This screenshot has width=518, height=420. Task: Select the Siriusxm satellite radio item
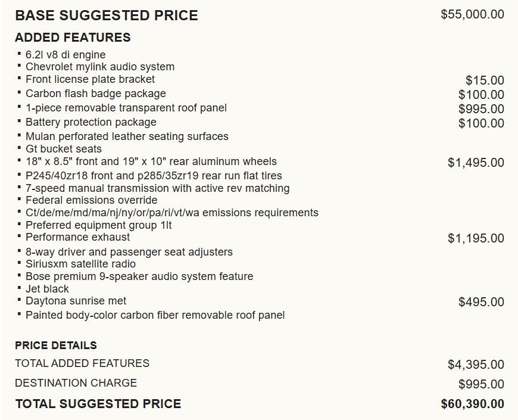(80, 264)
